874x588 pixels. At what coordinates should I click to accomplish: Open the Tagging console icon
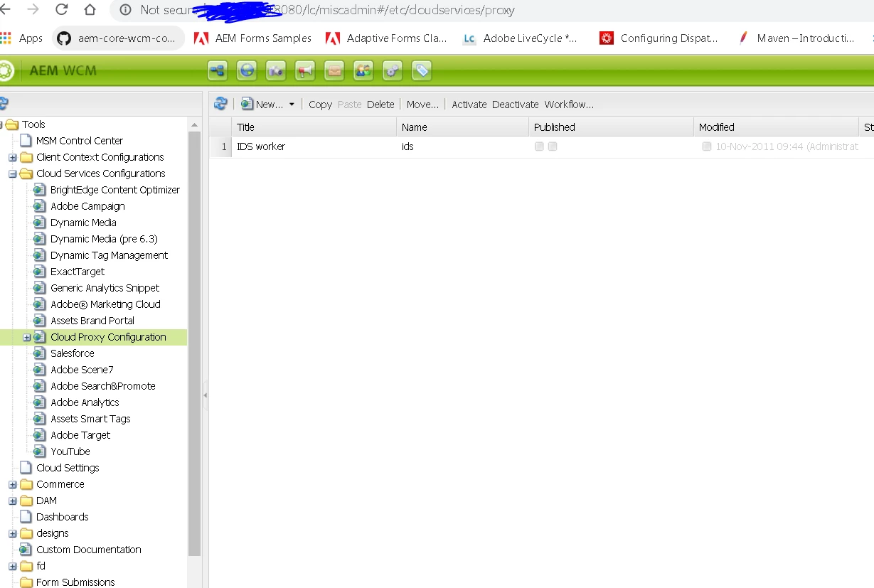(x=422, y=71)
